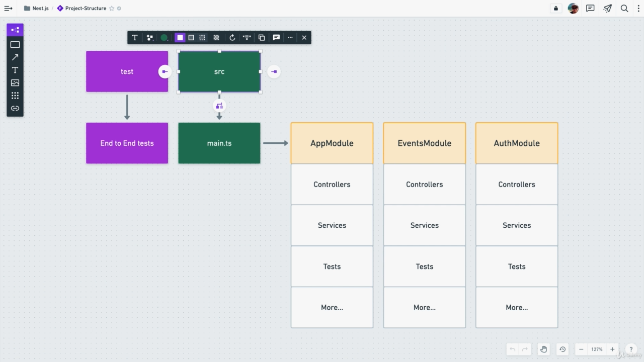This screenshot has height=362, width=644.
Task: Select the rectangle shape tool
Action: 15,45
